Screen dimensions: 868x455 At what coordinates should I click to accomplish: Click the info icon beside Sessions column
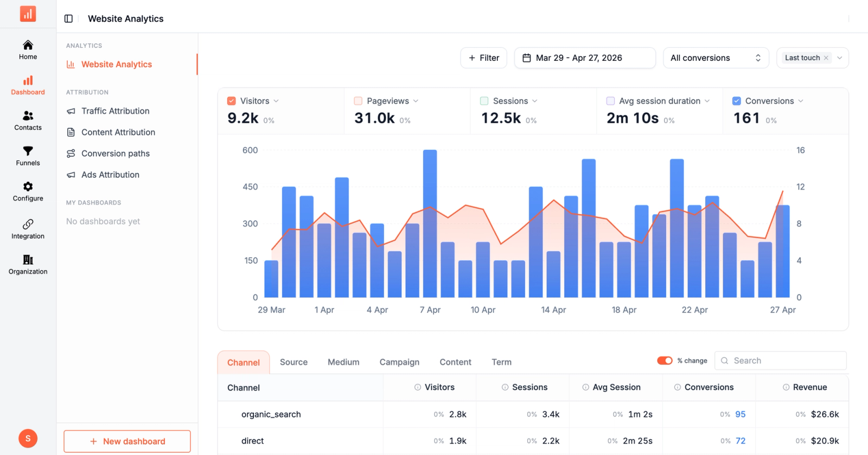[505, 387]
